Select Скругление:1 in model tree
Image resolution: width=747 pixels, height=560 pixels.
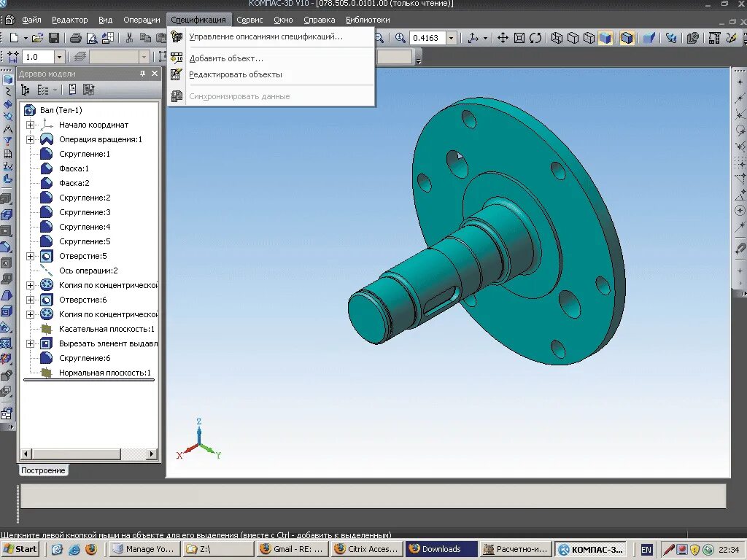point(85,154)
